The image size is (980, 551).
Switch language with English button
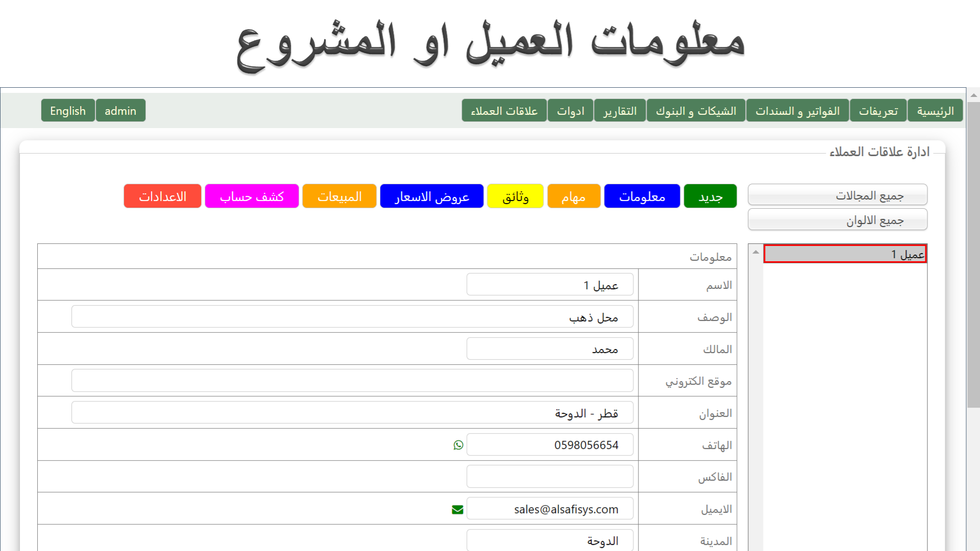click(x=68, y=111)
